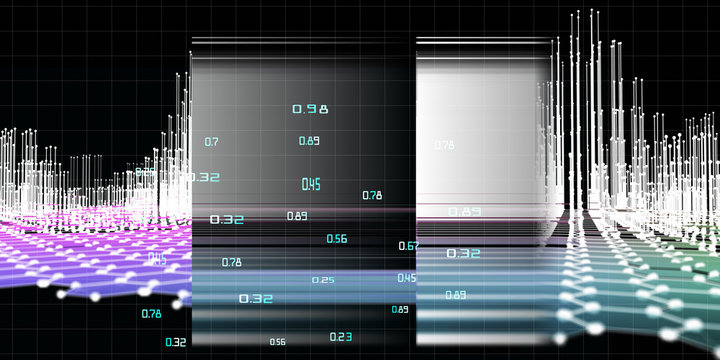Click the cyan 0.23 value label

point(341,337)
